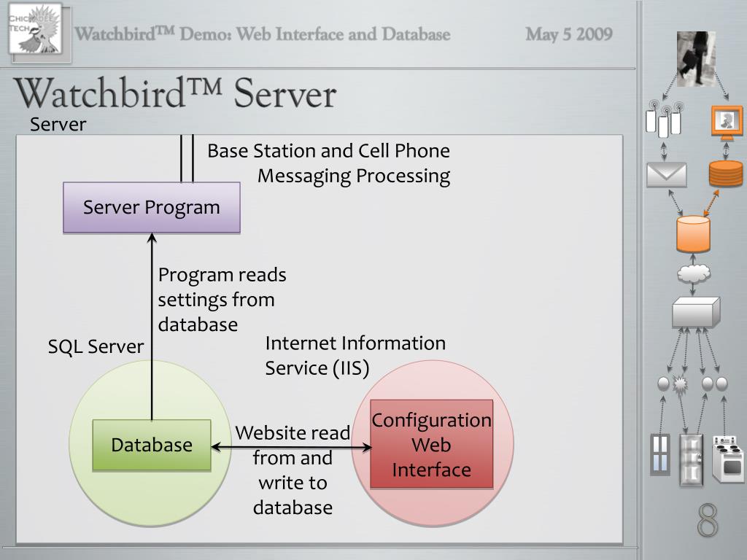Click the cloud icon in sidebar diagram
Image resolution: width=747 pixels, height=560 pixels.
point(694,273)
